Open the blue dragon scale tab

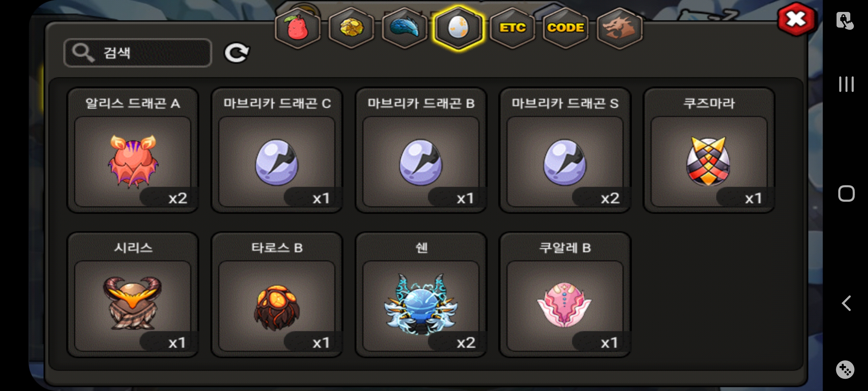click(x=405, y=28)
